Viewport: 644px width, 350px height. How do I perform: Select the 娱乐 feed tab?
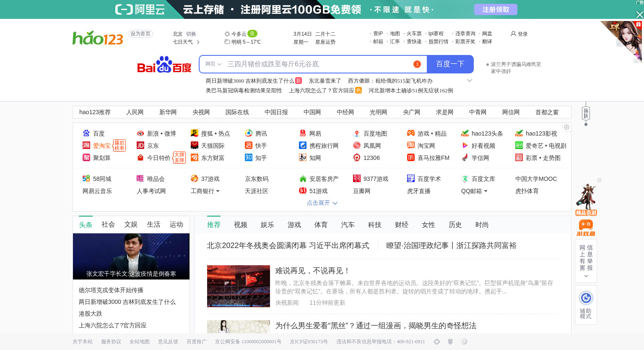pos(267,225)
